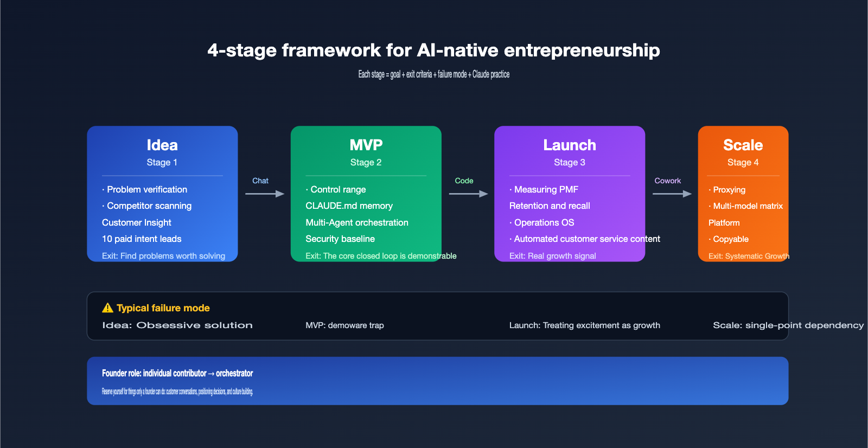This screenshot has width=868, height=448.
Task: Click "Control range" in the MVP card
Action: (x=338, y=189)
